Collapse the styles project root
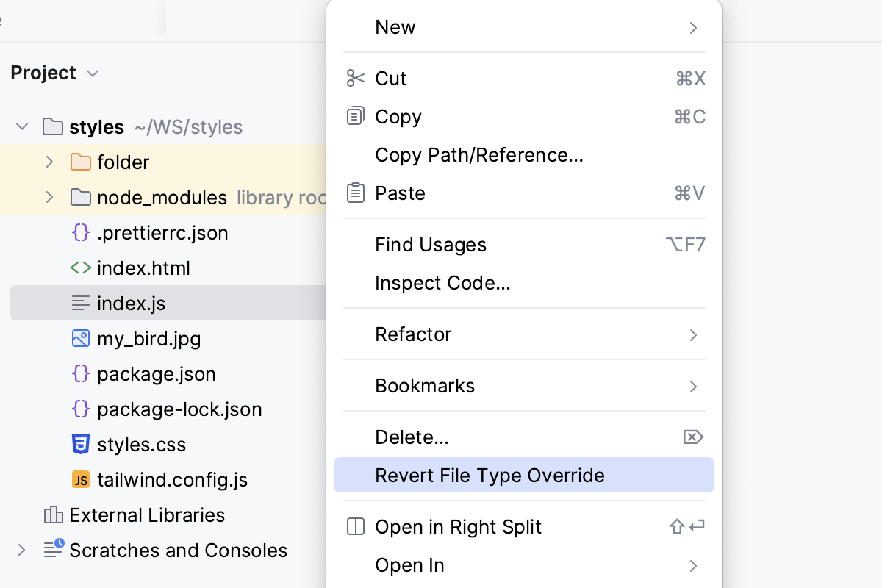Viewport: 882px width, 588px height. [21, 126]
